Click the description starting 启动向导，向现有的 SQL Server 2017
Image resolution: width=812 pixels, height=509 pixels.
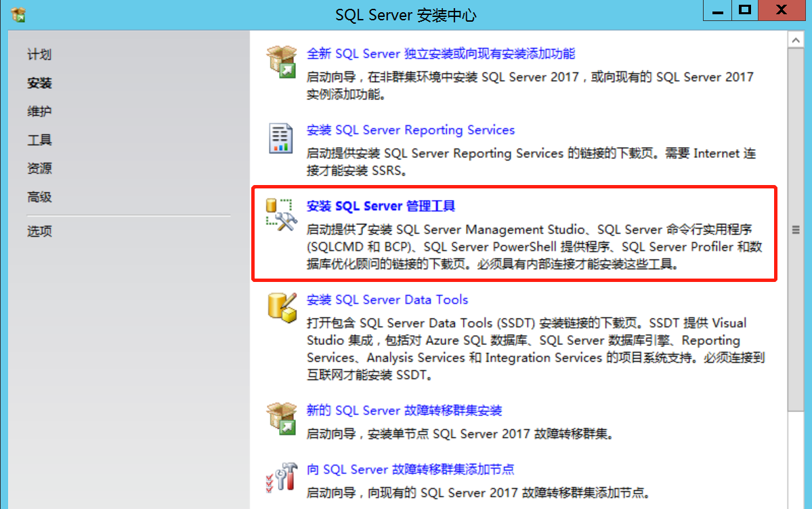coord(478,493)
